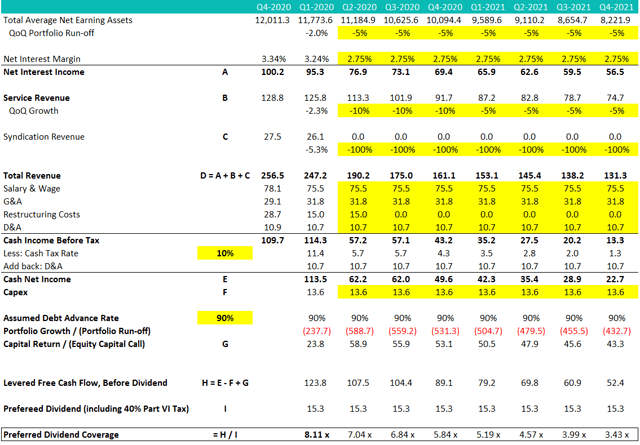Select the 3.43 x coverage value
The height and width of the screenshot is (445, 640).
(617, 435)
